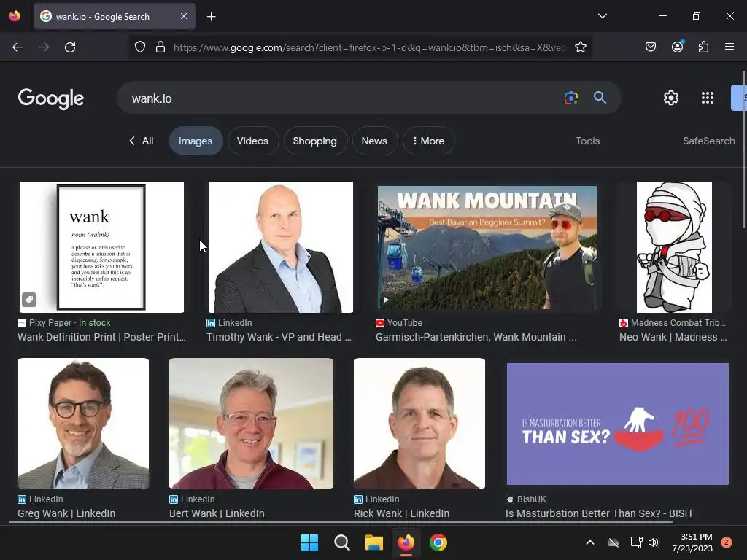Switch to the Shopping tab
Viewport: 747px width, 560px height.
pos(315,141)
